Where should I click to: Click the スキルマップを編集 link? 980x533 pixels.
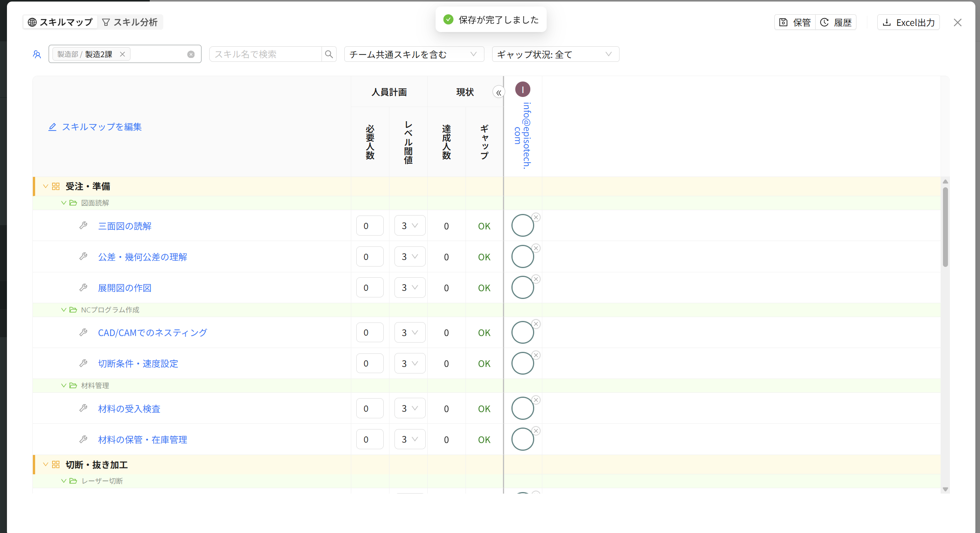tap(95, 127)
